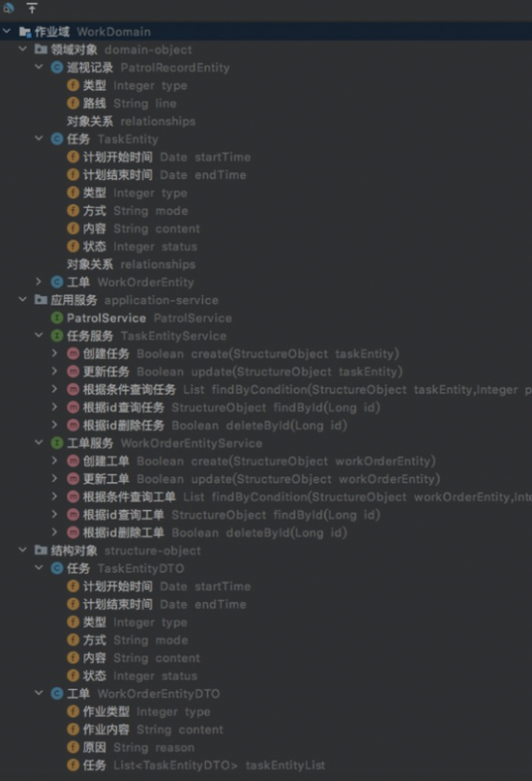Screen dimensions: 532x781
Task: Click the 任务服务 interface icon
Action: (57, 336)
